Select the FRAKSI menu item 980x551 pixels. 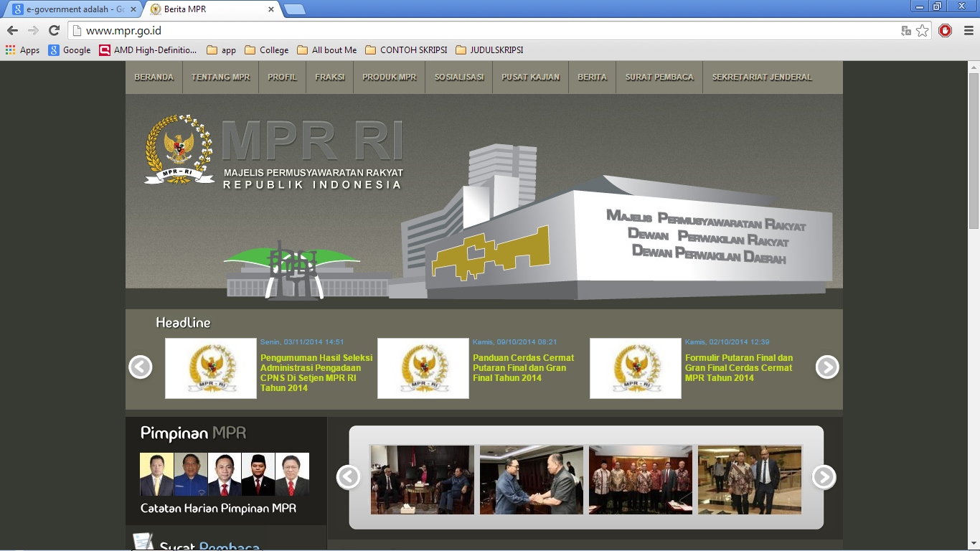(329, 77)
